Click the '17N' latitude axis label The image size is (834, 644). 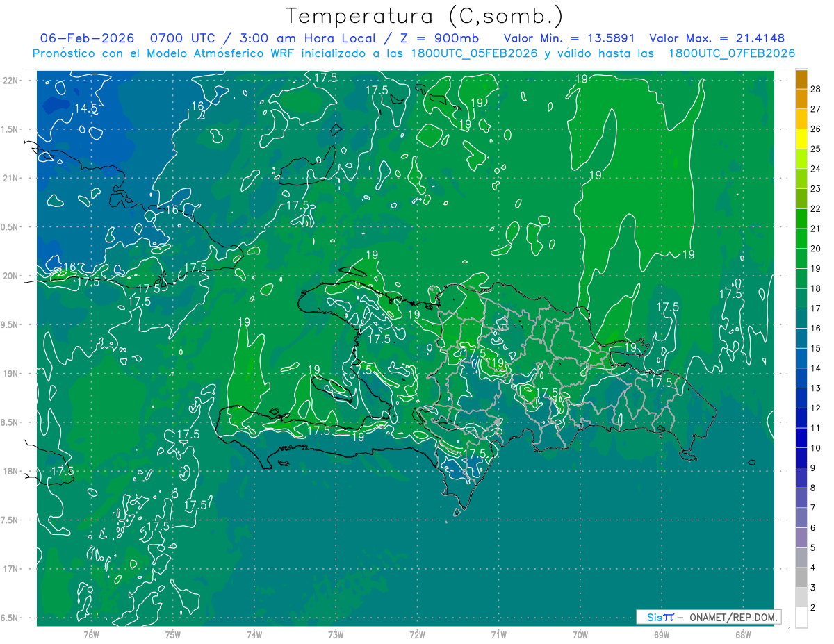pos(11,570)
